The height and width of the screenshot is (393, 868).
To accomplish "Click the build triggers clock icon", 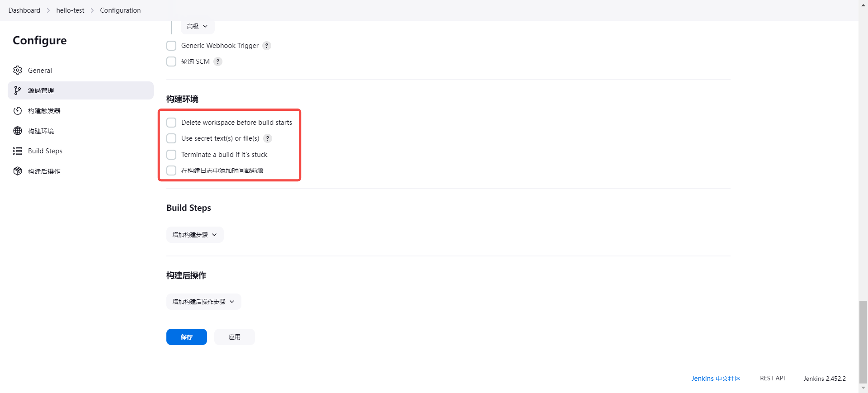I will 18,111.
